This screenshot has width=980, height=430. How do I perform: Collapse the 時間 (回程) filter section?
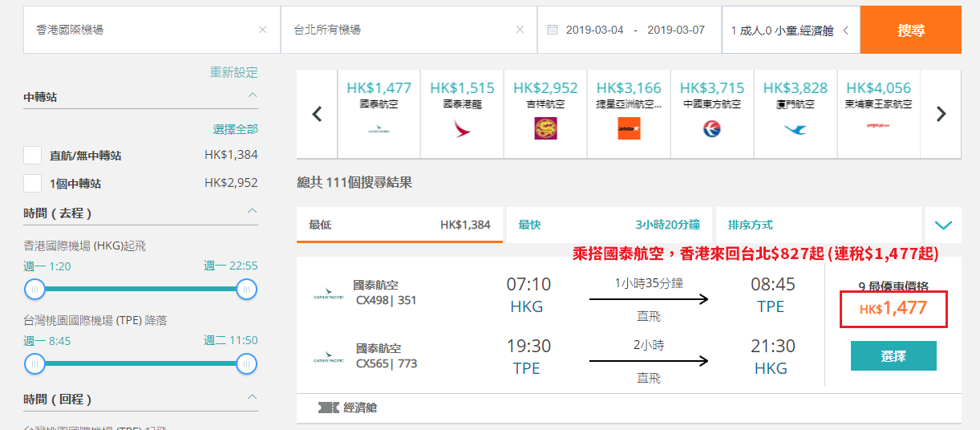[x=253, y=397]
